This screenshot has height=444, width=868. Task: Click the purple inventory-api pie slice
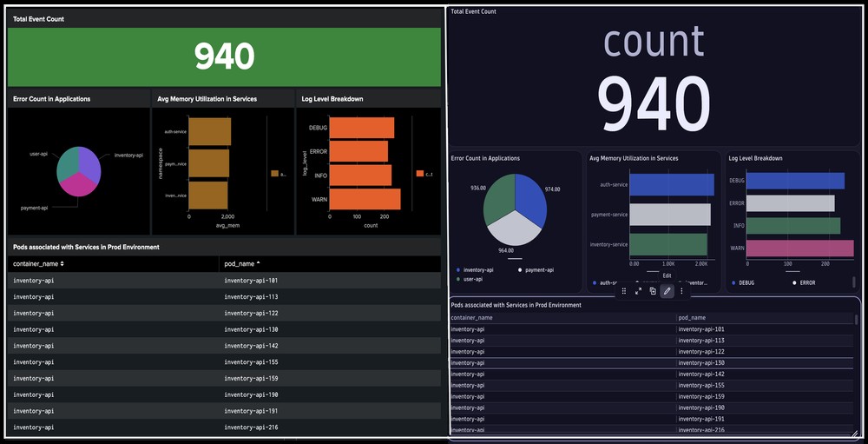pyautogui.click(x=89, y=162)
